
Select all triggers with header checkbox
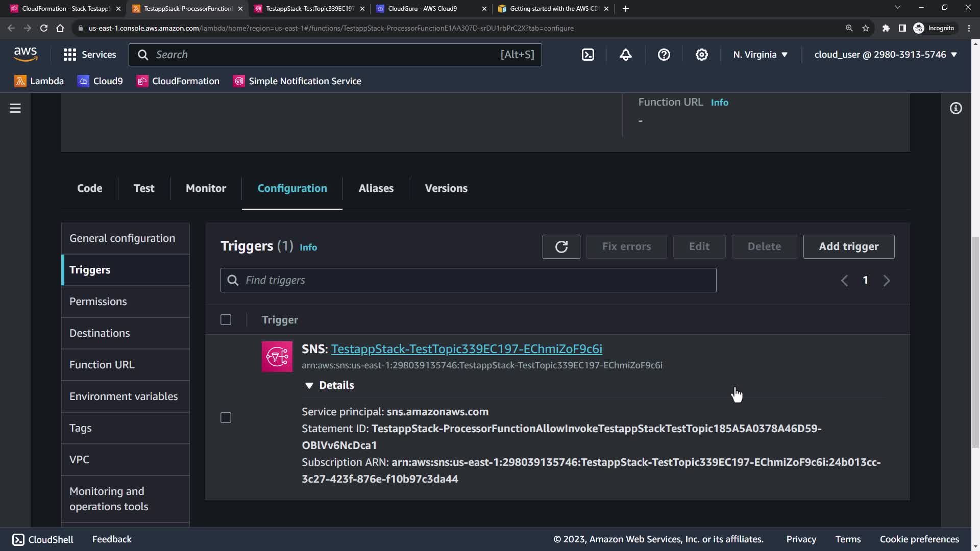coord(226,320)
